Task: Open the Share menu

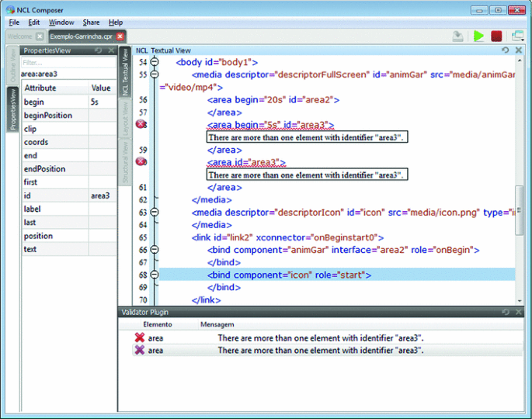Action: coord(91,23)
